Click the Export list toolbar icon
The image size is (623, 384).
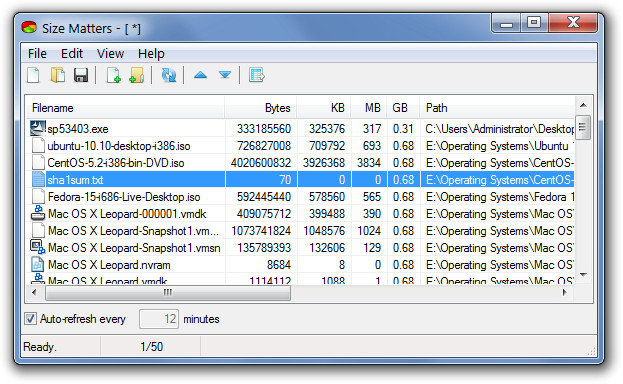(x=257, y=75)
